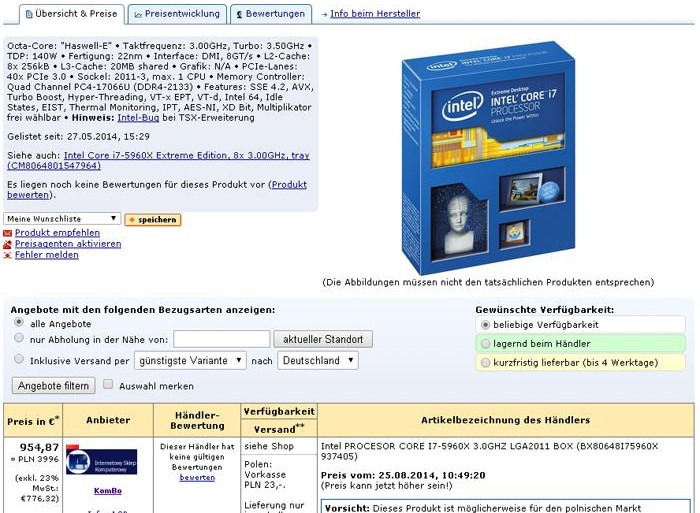
Task: Click the Artikelbezeichnung des Händlers header
Action: coord(505,420)
